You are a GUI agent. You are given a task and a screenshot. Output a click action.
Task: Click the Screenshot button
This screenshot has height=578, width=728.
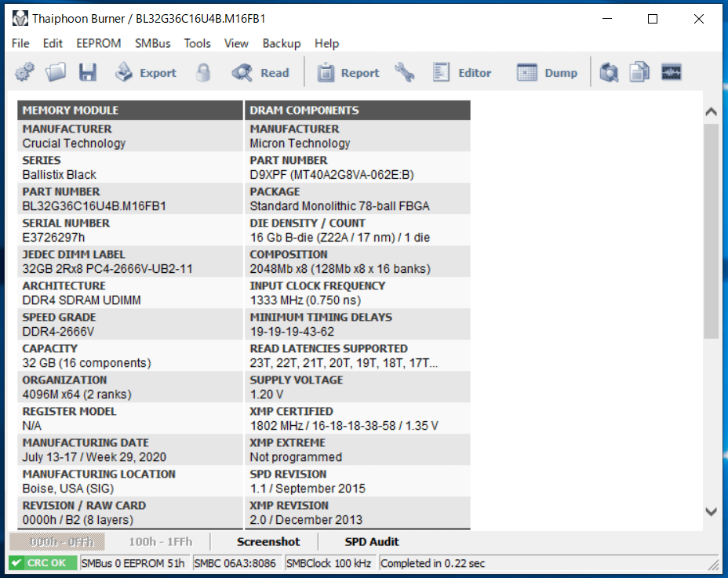268,542
